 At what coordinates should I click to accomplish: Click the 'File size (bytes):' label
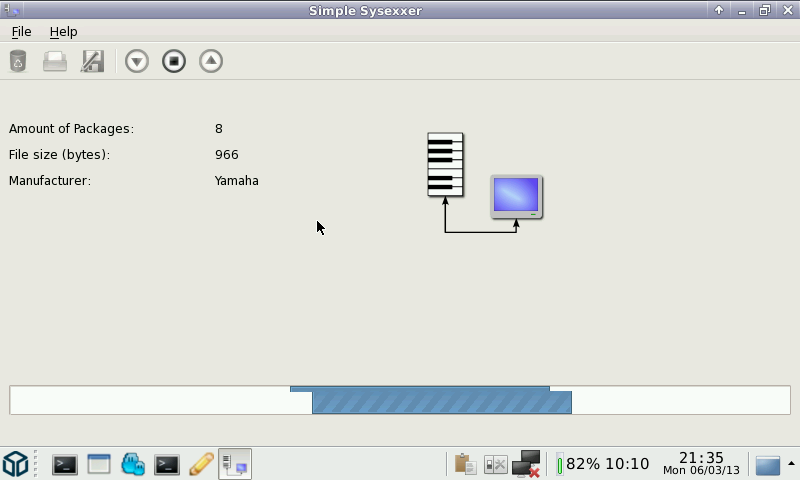pos(59,155)
